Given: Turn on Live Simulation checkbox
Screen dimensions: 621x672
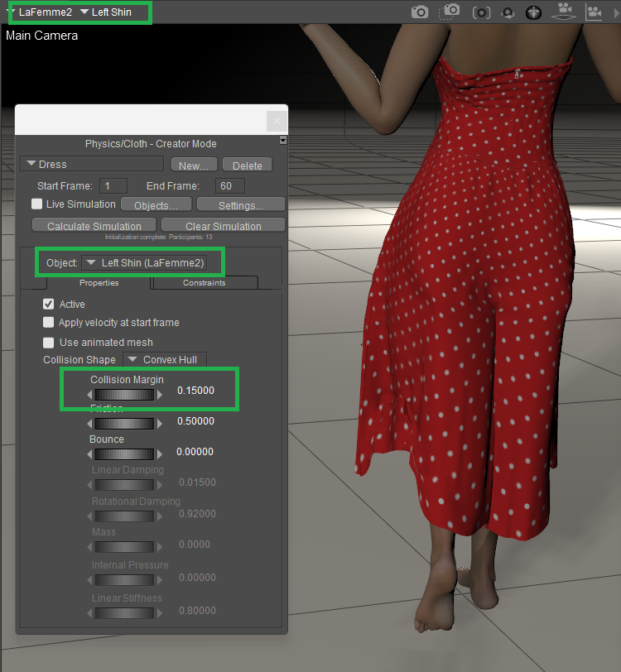Looking at the screenshot, I should [x=37, y=204].
